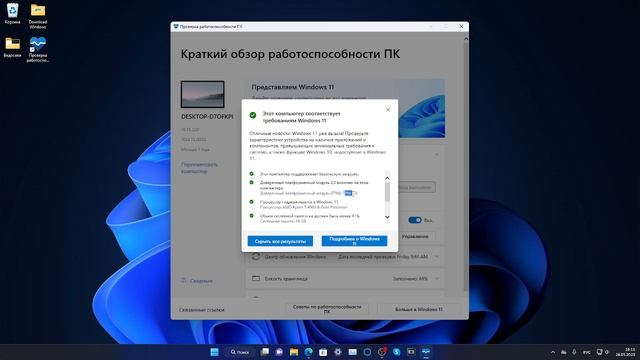
Task: Click the window scrollbar up arrow
Action: pyautogui.click(x=466, y=39)
